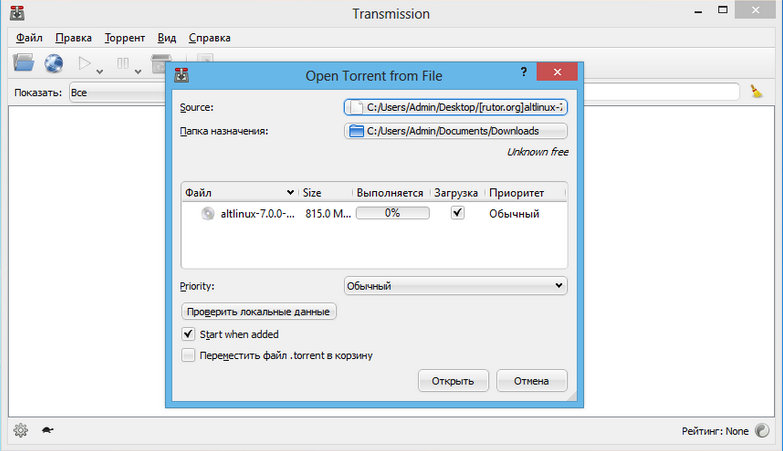Click the Size column header
Viewport: 783px width, 451px height.
[326, 193]
